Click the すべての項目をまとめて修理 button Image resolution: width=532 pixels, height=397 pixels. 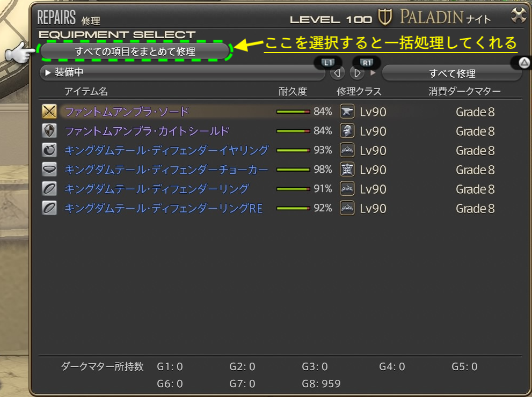point(135,52)
